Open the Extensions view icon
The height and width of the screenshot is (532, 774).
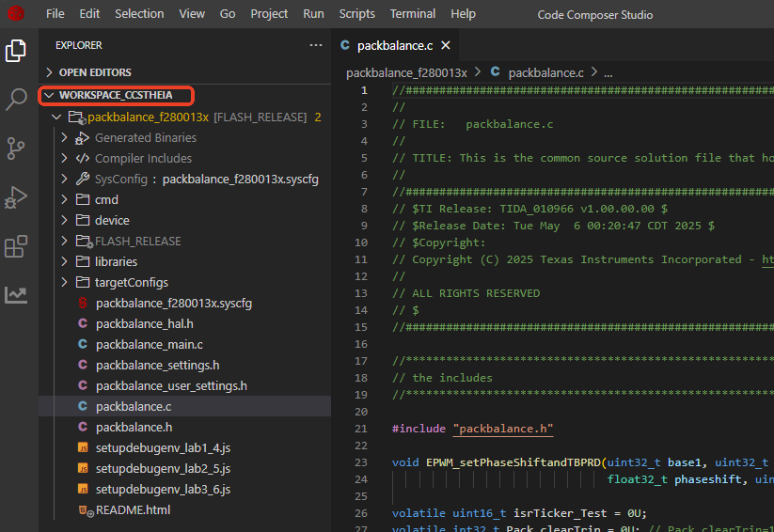click(x=16, y=246)
